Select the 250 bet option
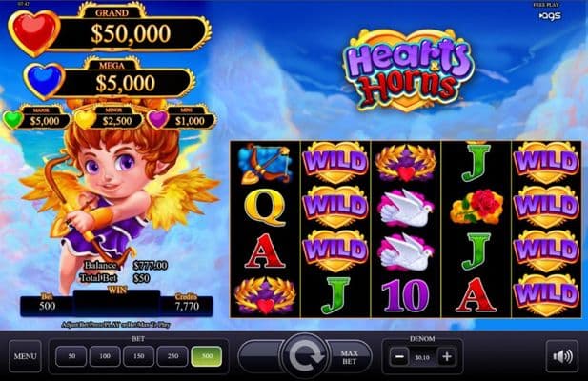The image size is (588, 381). click(x=172, y=356)
